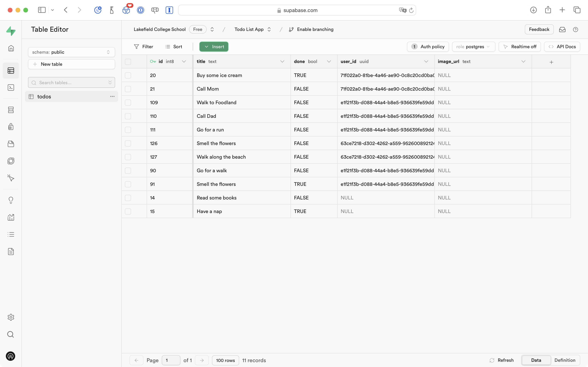Open Authentication lock icon in sidebar
Image resolution: width=588 pixels, height=367 pixels.
(x=11, y=127)
